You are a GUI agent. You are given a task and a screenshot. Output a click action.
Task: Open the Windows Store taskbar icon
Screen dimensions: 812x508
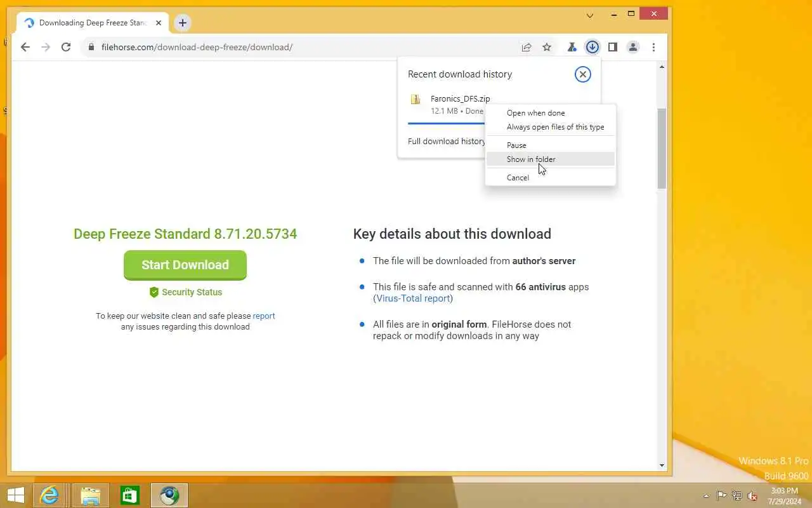click(x=130, y=495)
